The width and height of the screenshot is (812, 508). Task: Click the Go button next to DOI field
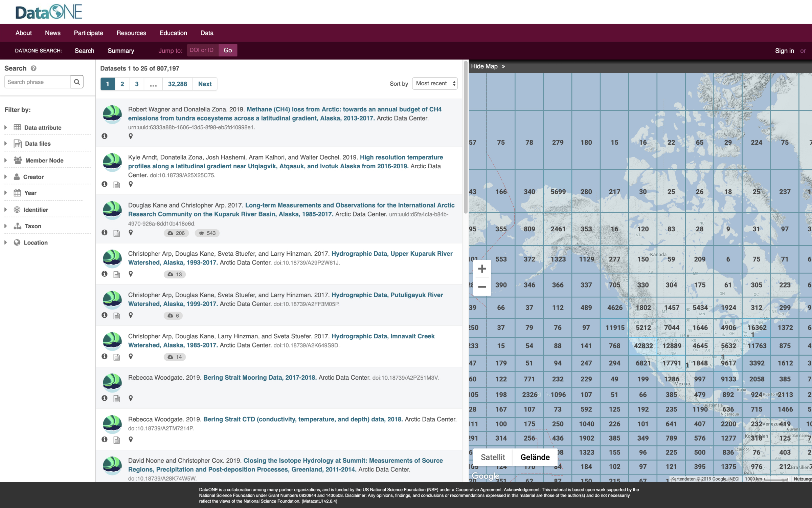coord(228,50)
